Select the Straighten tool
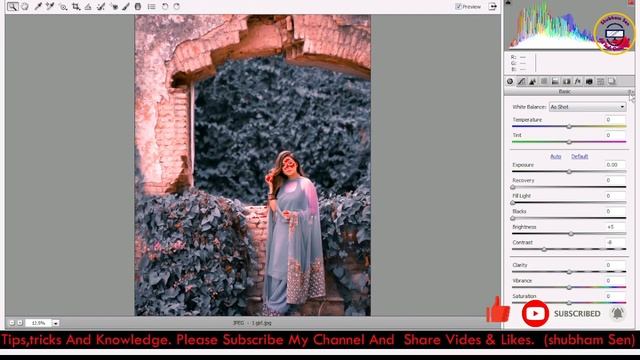The height and width of the screenshot is (360, 640). pos(88,7)
